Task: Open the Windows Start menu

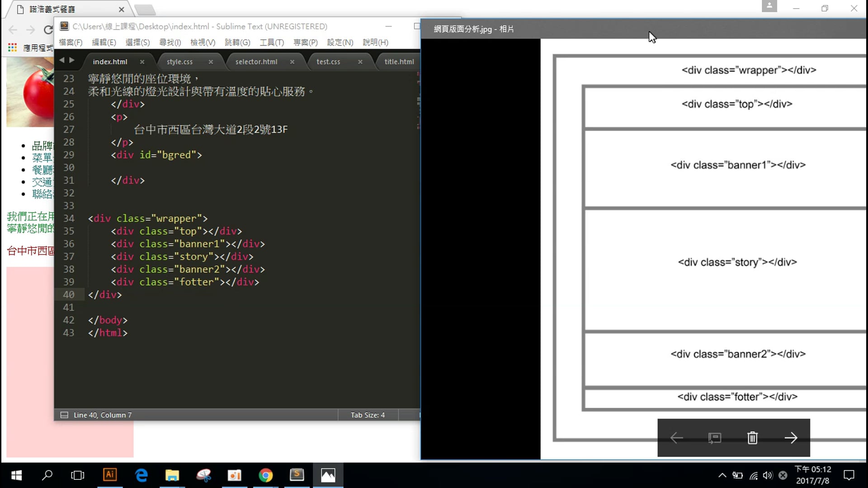Action: tap(16, 475)
